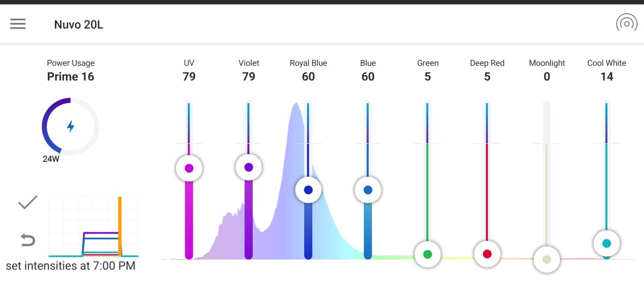Click the set intensities at 7:00 PM text

pos(70,266)
